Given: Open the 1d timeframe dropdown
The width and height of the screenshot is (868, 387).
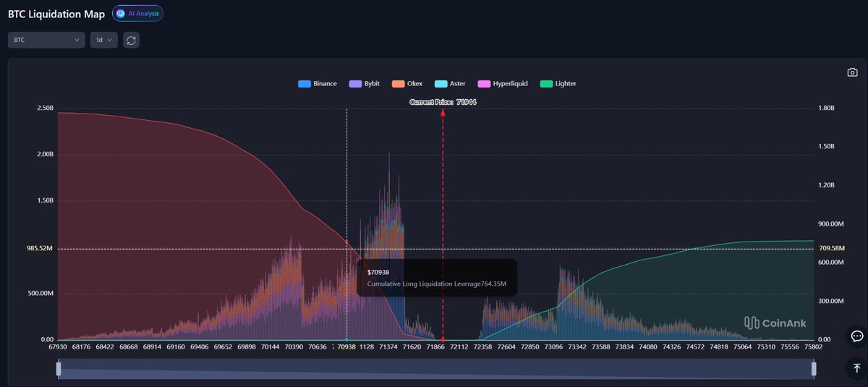Looking at the screenshot, I should pyautogui.click(x=103, y=41).
